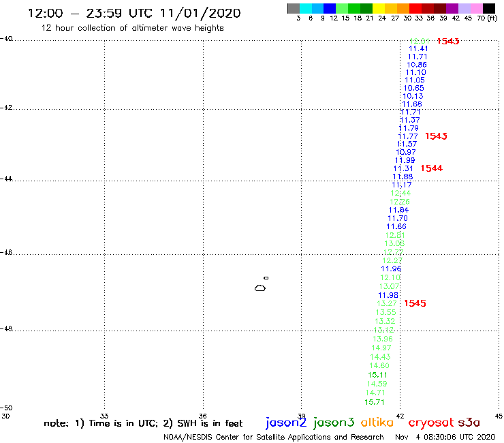The height and width of the screenshot is (443, 504).
Task: Click the wave height value 11.77
Action: pyautogui.click(x=408, y=136)
